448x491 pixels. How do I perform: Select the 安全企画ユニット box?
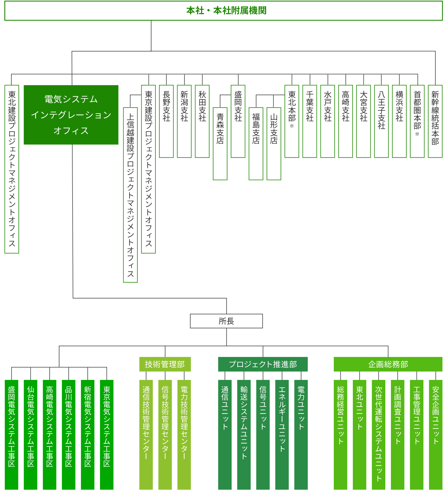pos(435,434)
